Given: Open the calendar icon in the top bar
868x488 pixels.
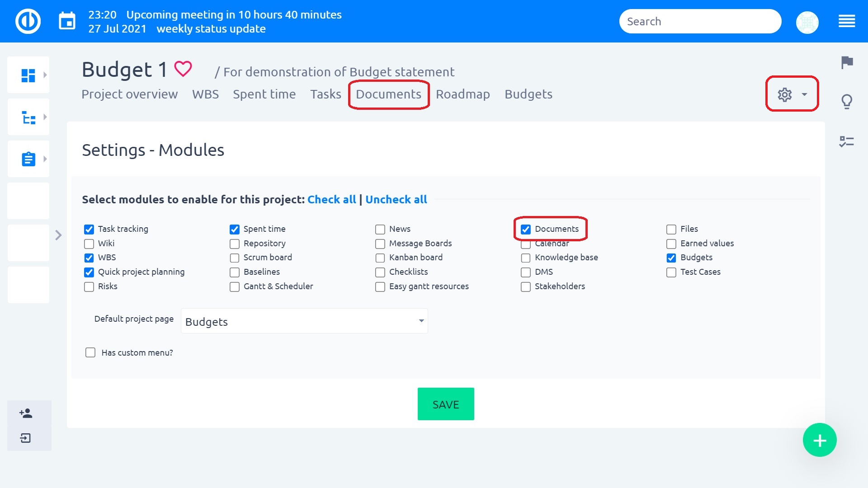Looking at the screenshot, I should (x=67, y=21).
